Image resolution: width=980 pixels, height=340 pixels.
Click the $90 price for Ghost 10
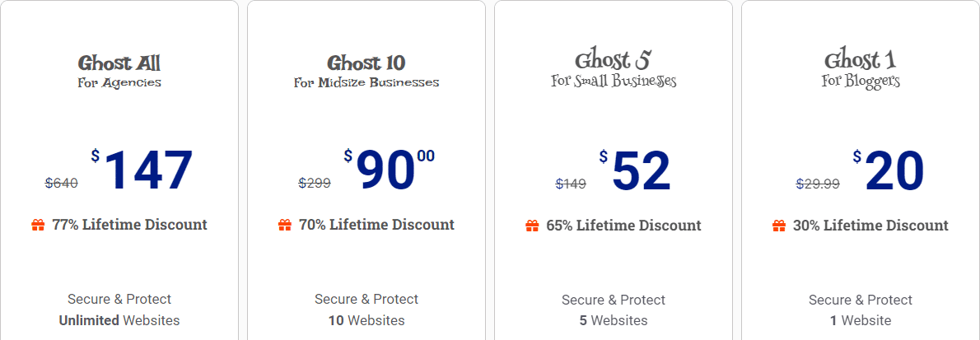[385, 171]
